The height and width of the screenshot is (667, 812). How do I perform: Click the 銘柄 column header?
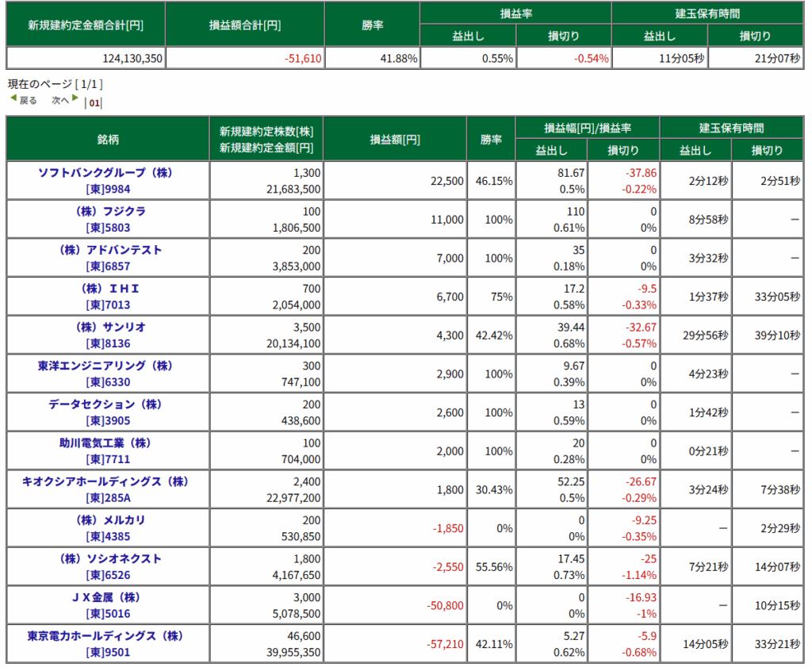click(108, 139)
